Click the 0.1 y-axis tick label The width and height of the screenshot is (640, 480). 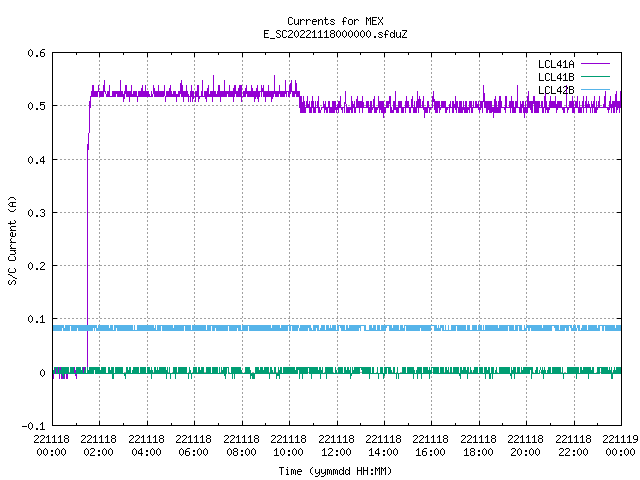pos(36,319)
